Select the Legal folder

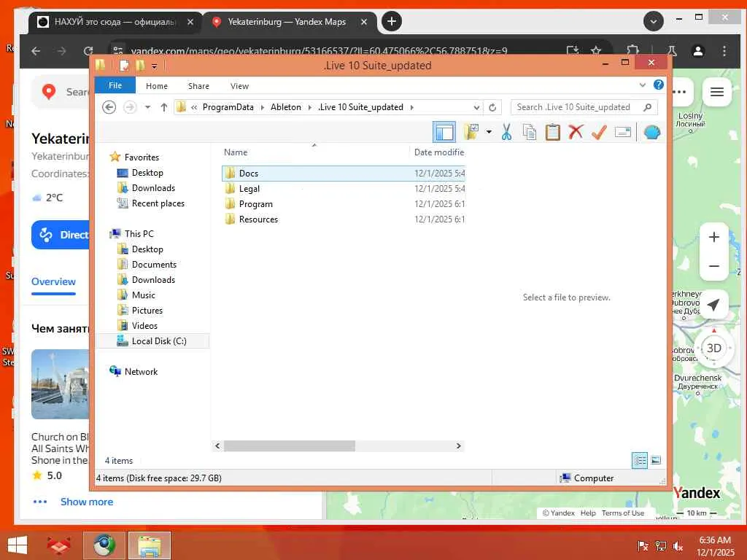click(343, 189)
